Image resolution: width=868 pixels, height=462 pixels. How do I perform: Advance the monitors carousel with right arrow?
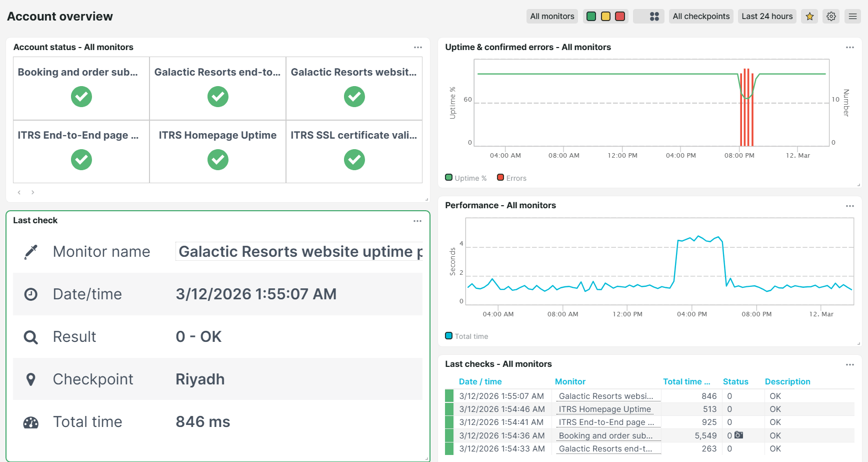(32, 192)
